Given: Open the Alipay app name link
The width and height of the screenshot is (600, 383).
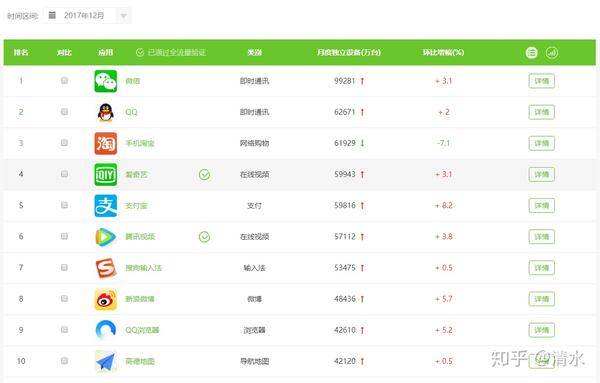Looking at the screenshot, I should pyautogui.click(x=136, y=205).
